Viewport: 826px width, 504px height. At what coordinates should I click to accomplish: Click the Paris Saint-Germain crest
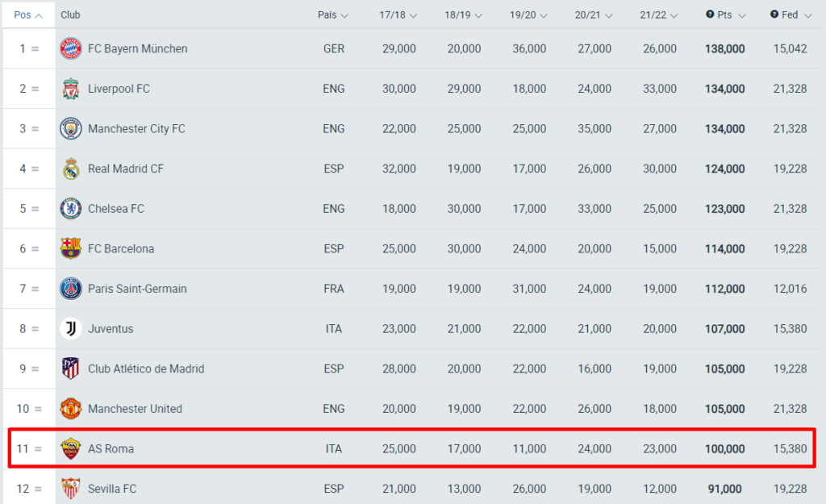click(71, 289)
